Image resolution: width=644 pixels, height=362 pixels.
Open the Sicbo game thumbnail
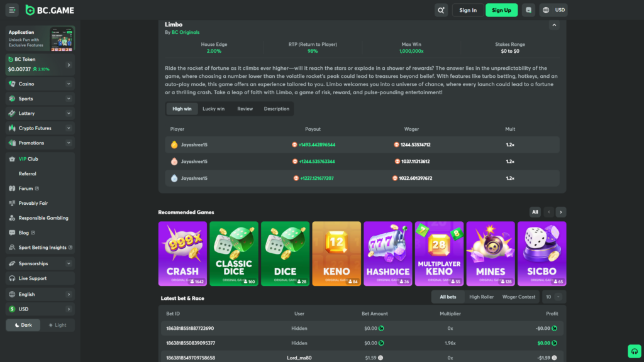[541, 254]
